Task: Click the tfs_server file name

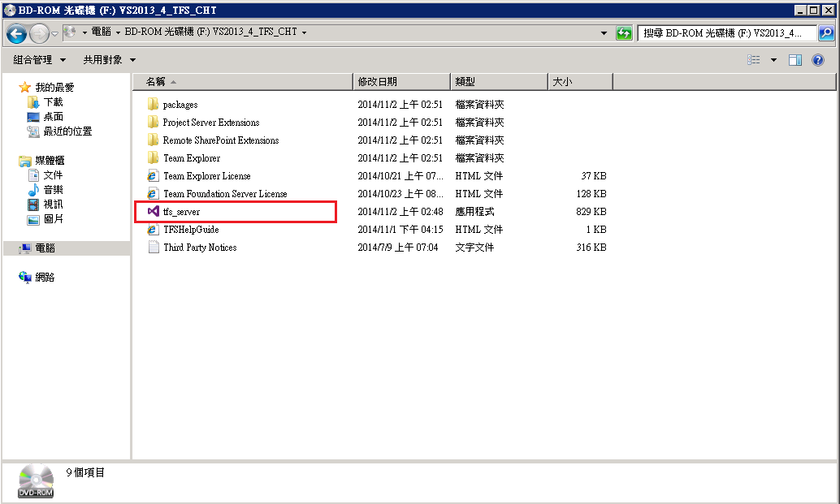Action: coord(182,212)
